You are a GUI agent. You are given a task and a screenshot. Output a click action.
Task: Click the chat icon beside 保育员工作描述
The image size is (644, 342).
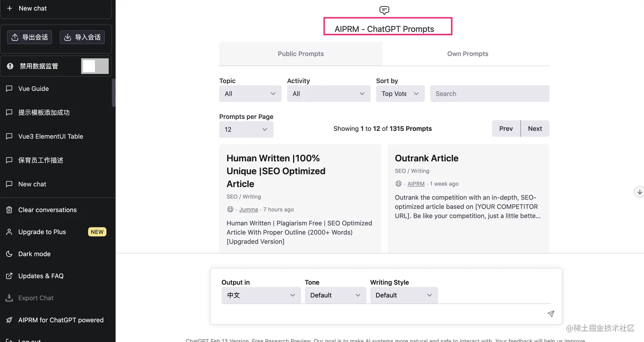pyautogui.click(x=9, y=160)
